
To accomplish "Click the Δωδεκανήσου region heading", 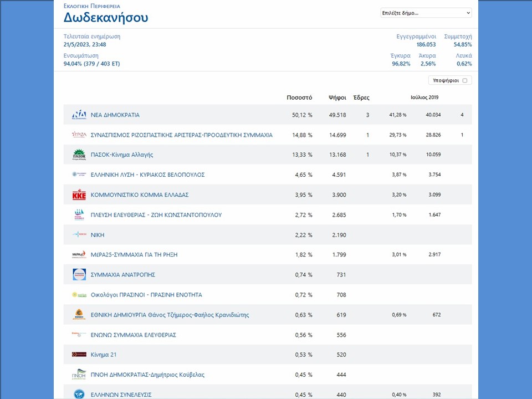I will click(106, 18).
